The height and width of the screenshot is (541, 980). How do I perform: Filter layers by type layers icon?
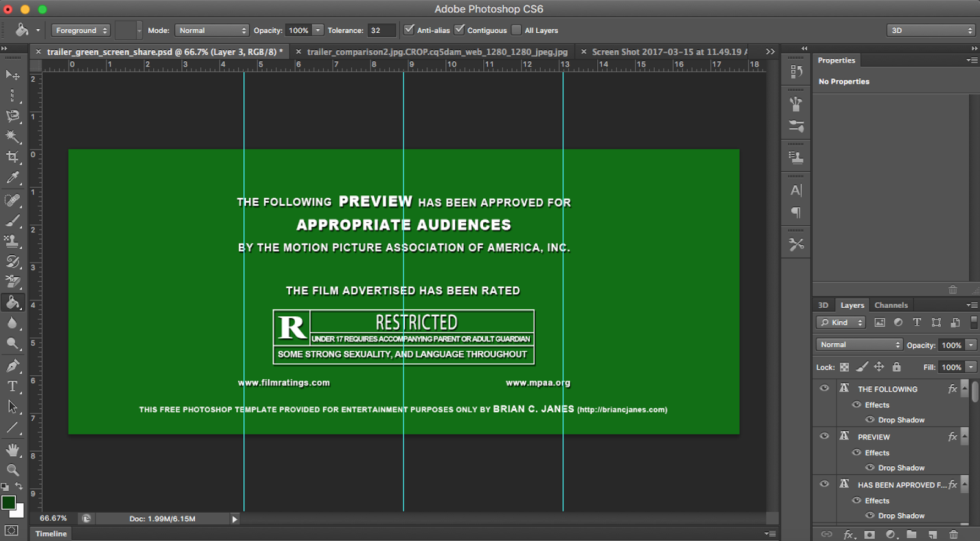pyautogui.click(x=917, y=322)
